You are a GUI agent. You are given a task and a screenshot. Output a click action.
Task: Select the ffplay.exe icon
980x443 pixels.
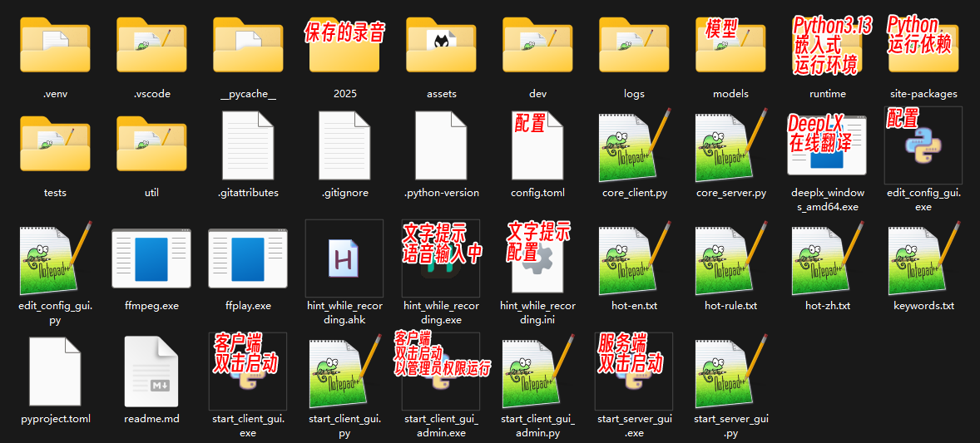pos(248,258)
